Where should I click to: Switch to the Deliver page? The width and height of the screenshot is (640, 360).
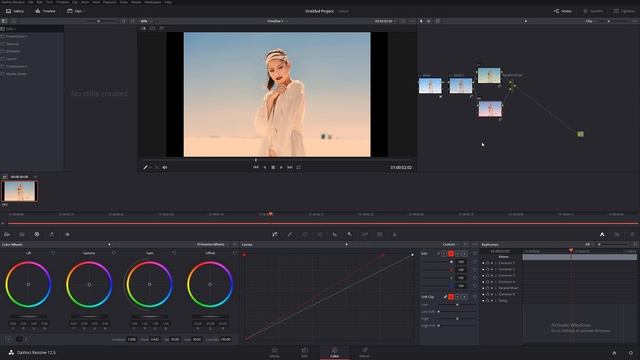coord(364,353)
